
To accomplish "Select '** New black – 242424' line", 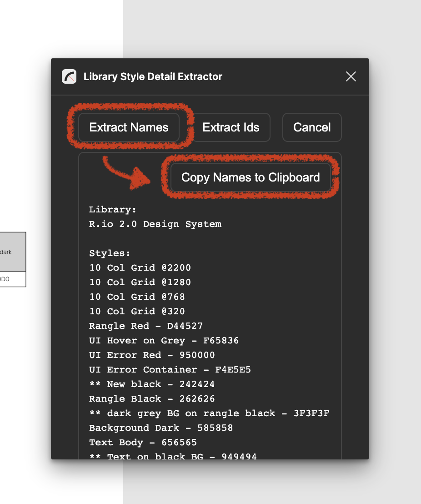I will [x=152, y=384].
